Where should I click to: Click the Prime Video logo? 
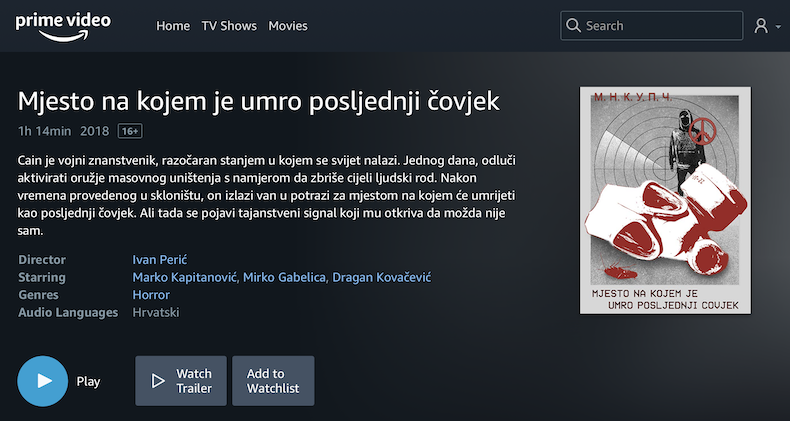click(x=63, y=26)
